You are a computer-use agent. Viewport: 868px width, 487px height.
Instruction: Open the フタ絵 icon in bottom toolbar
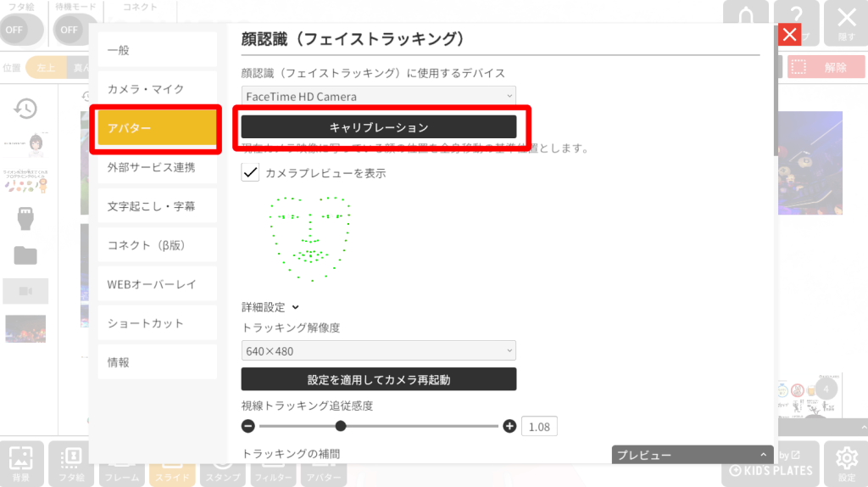tap(71, 464)
